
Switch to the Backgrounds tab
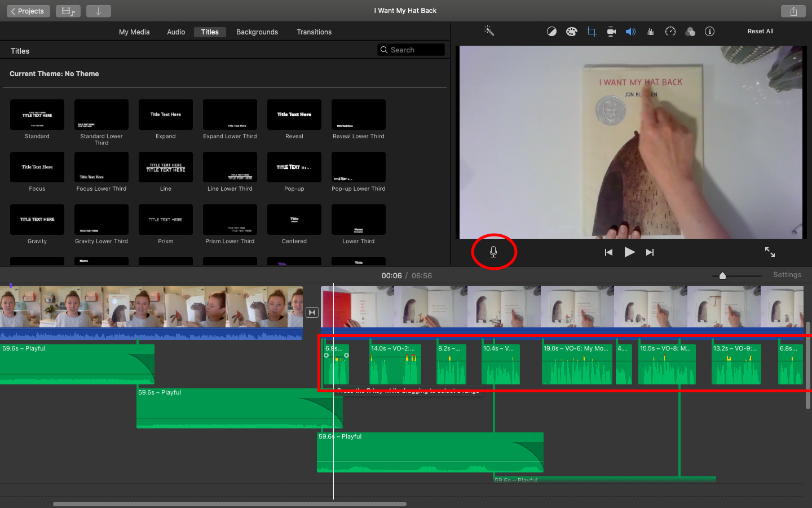[257, 32]
